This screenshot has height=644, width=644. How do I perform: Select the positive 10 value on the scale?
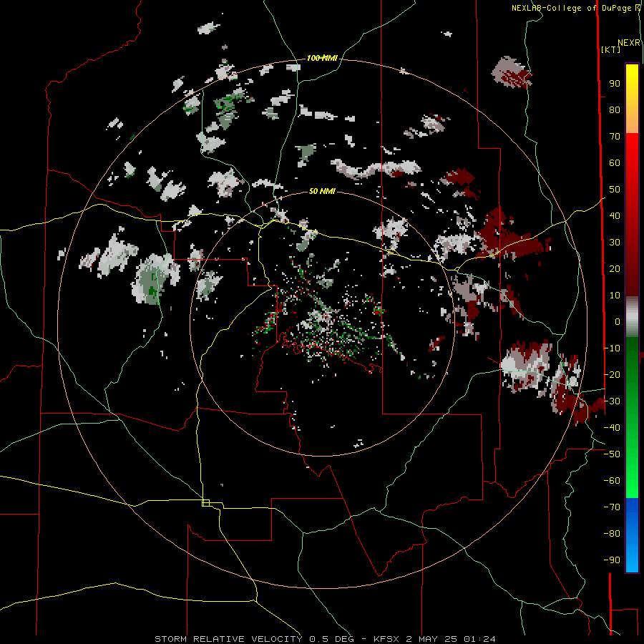point(615,296)
